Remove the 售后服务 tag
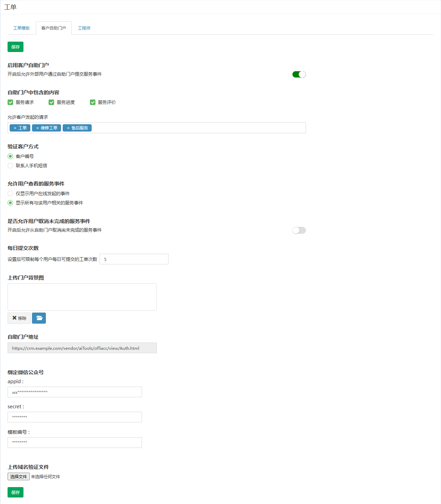Viewport: 441px width, 504px height. 68,128
